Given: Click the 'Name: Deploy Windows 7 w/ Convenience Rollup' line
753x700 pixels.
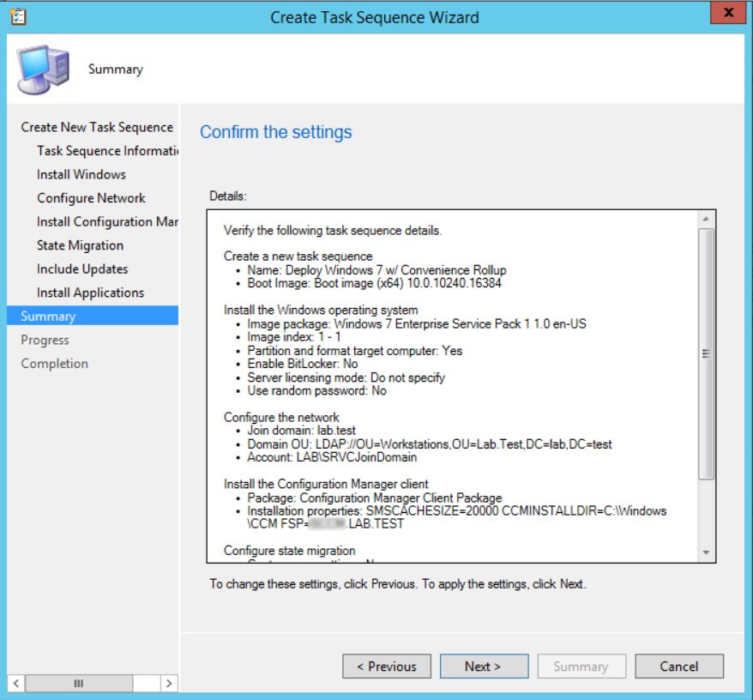Looking at the screenshot, I should 376,270.
